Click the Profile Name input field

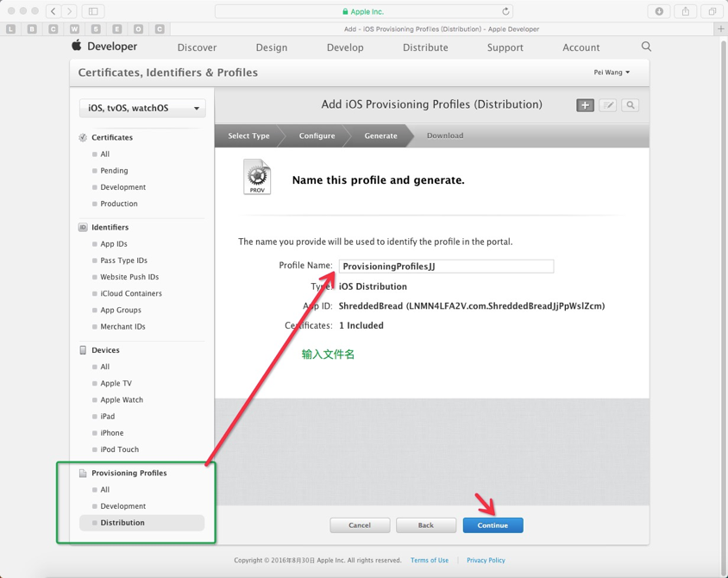[x=446, y=266]
